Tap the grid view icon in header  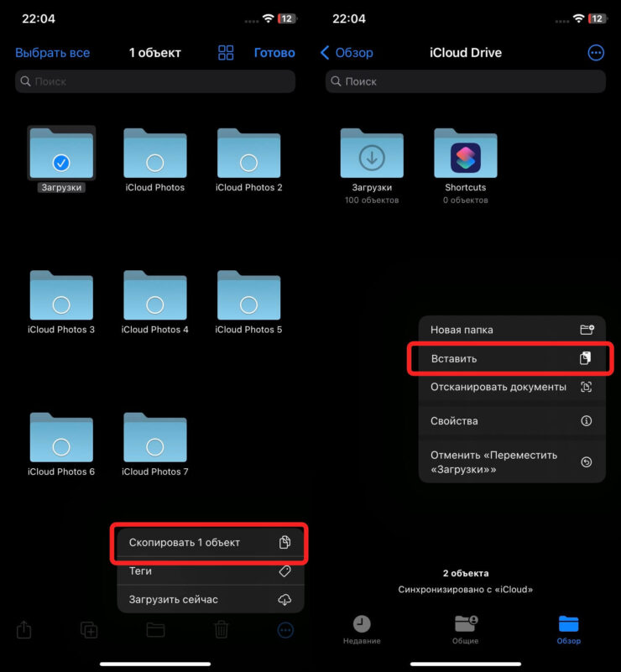tap(226, 53)
